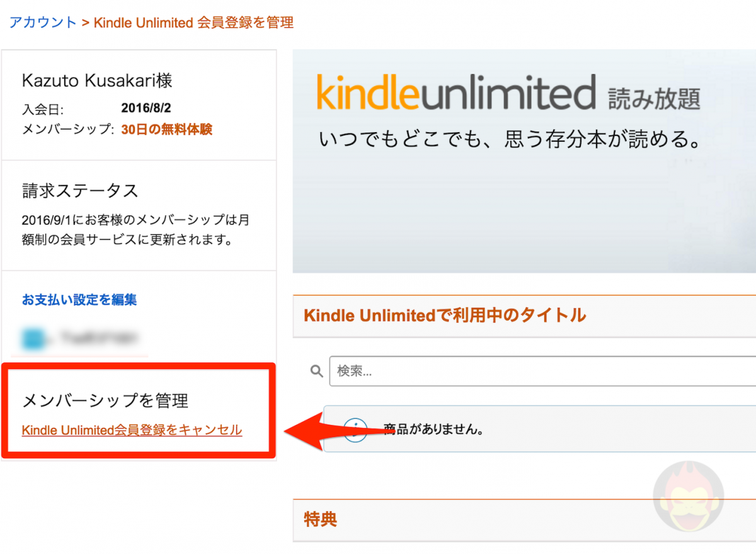Viewport: 756px width, 554px height.
Task: Click the monkey mascot watermark logo
Action: coord(689,497)
